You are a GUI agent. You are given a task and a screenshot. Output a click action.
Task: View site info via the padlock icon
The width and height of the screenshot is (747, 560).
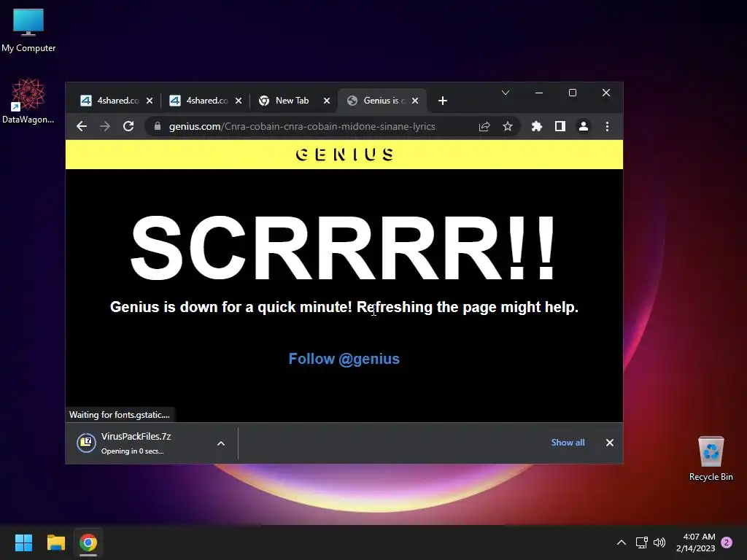pos(158,126)
